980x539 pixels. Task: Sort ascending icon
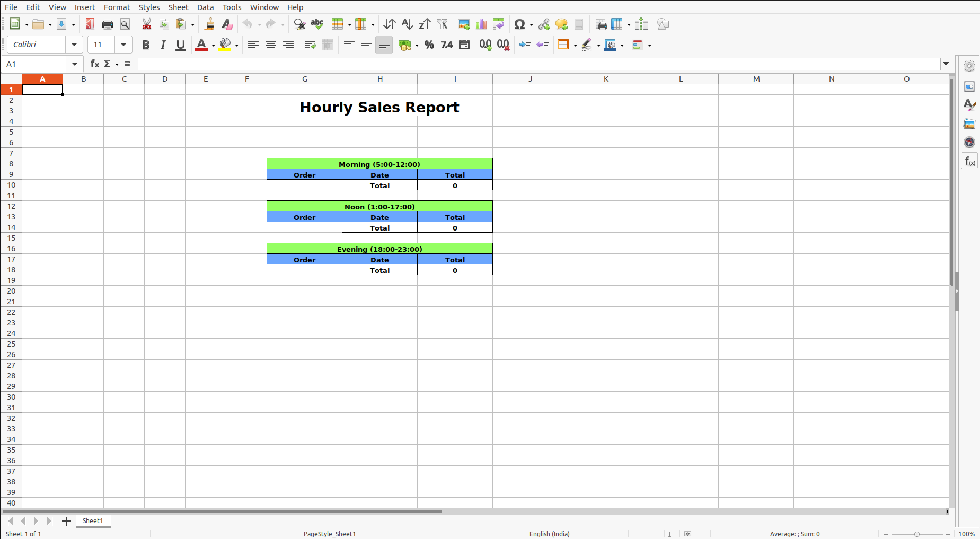tap(407, 24)
